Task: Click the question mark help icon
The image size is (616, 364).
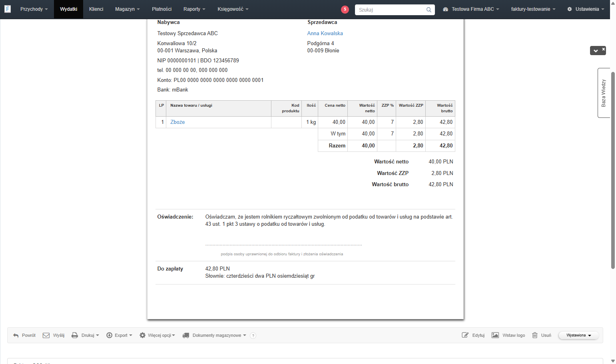Action: pos(253,336)
